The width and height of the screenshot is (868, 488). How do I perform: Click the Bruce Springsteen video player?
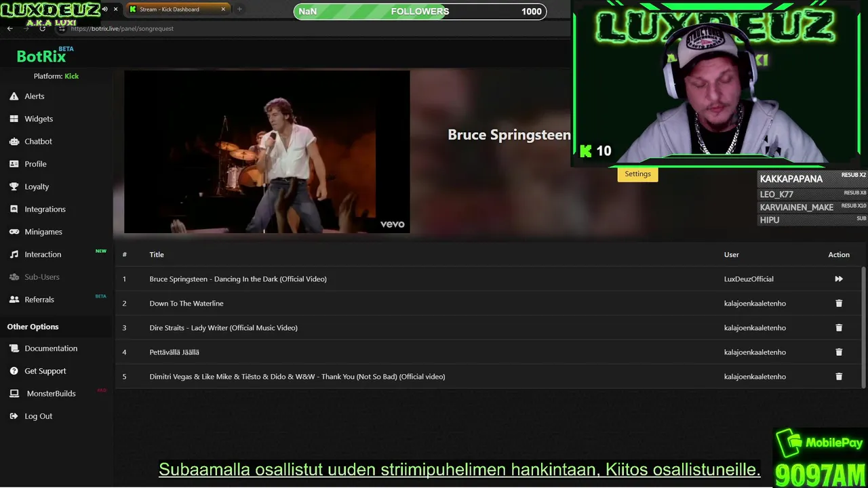[267, 152]
